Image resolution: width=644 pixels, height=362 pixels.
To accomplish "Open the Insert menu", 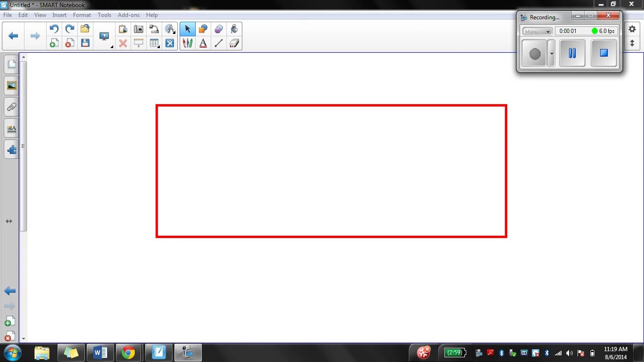I will [59, 15].
